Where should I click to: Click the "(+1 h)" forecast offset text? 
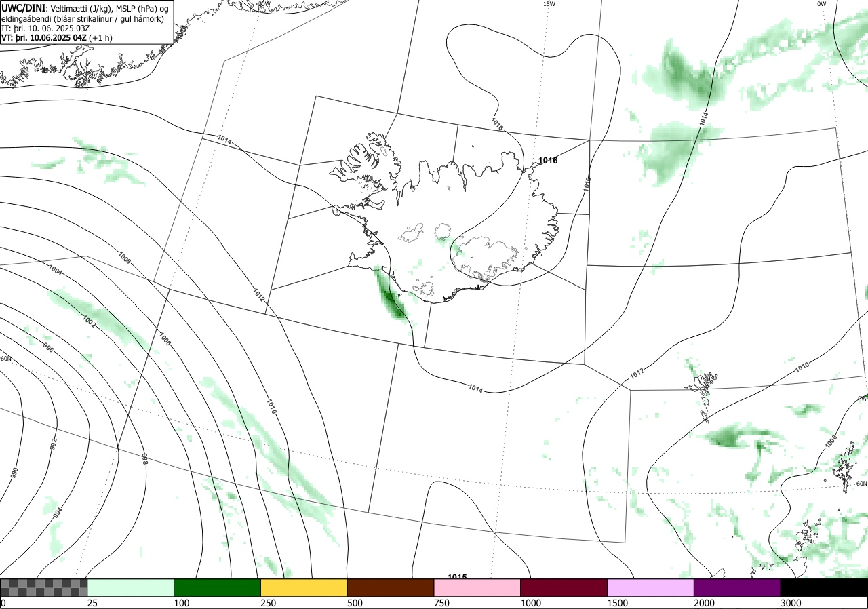(x=100, y=38)
